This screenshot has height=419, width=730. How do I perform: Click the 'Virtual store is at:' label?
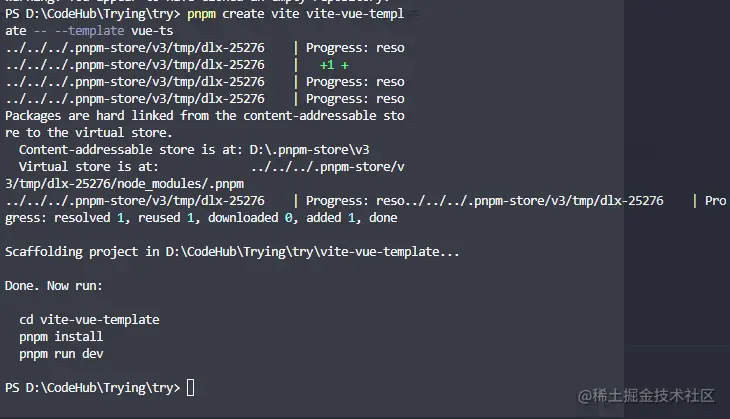click(x=89, y=167)
